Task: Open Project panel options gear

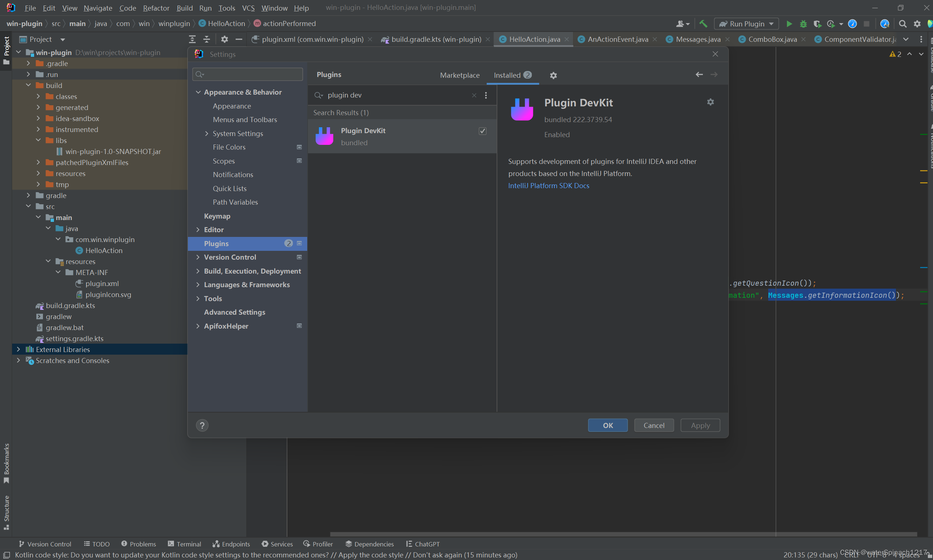Action: [225, 39]
